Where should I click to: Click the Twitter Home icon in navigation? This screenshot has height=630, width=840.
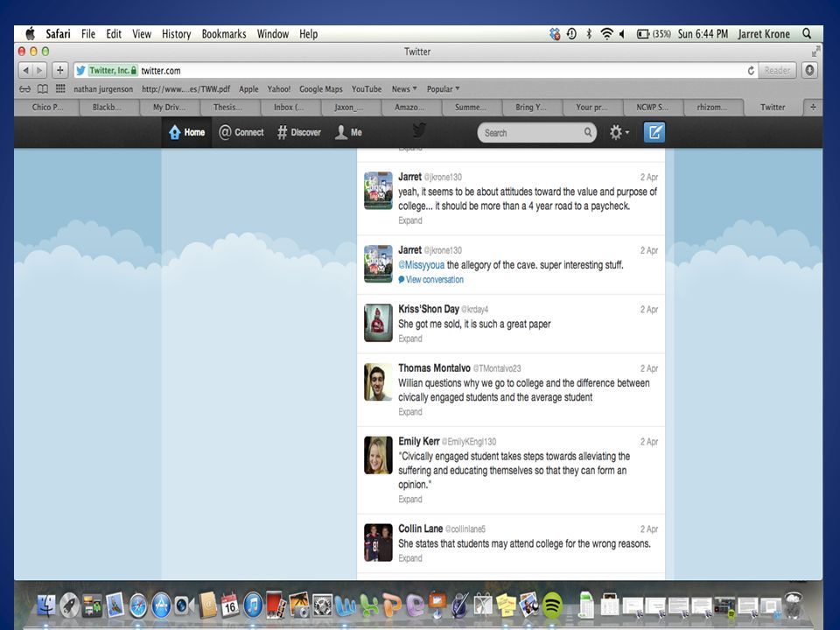pyautogui.click(x=175, y=132)
